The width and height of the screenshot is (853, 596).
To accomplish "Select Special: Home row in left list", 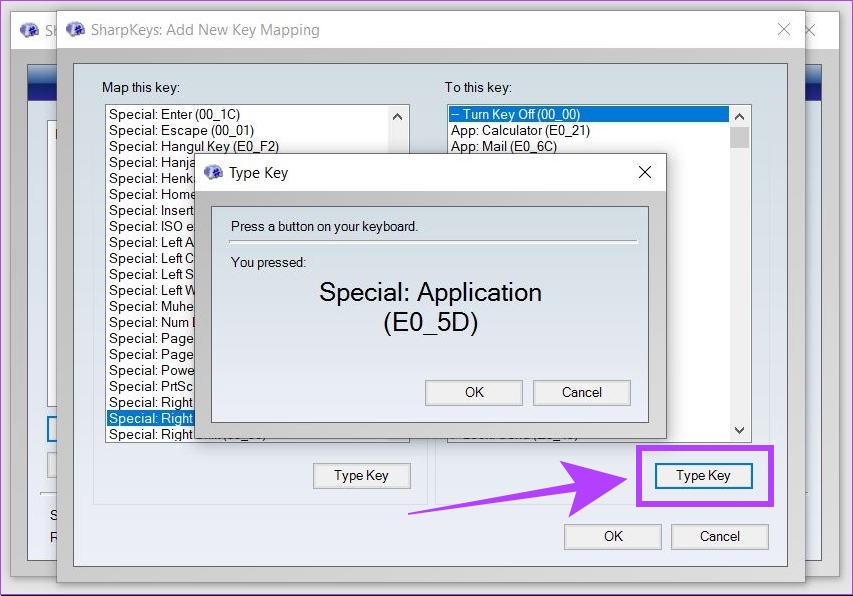I will [151, 194].
